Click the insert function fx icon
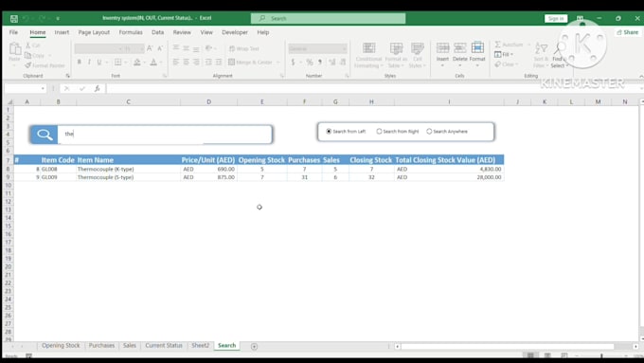The width and height of the screenshot is (644, 363). [x=97, y=88]
